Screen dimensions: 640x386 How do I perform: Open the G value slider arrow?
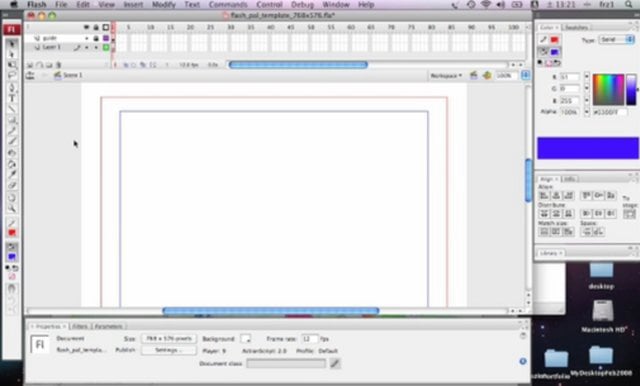tap(587, 88)
